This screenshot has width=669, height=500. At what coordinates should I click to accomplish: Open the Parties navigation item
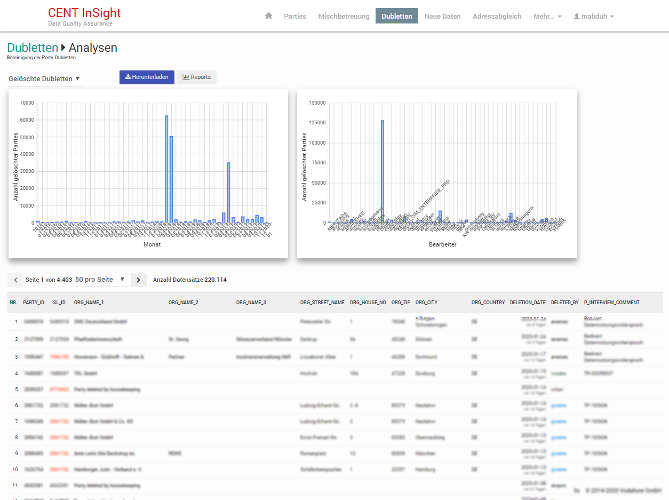click(x=295, y=16)
